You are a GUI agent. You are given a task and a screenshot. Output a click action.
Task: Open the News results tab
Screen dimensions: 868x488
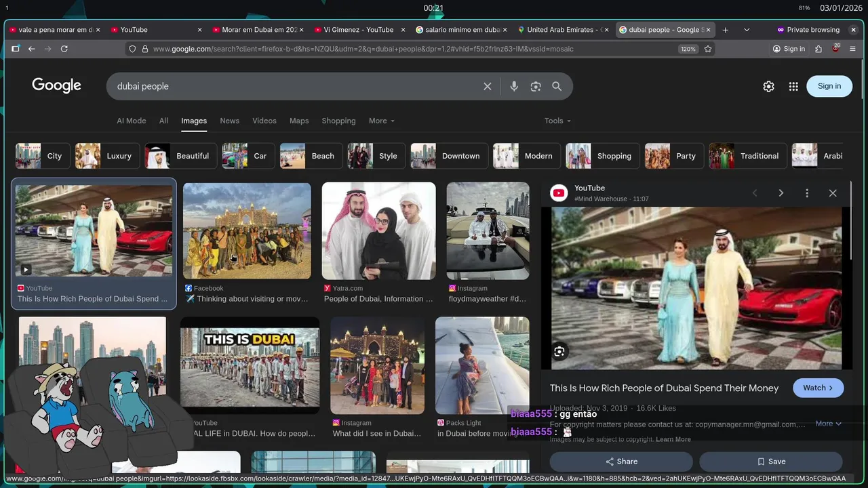click(229, 121)
